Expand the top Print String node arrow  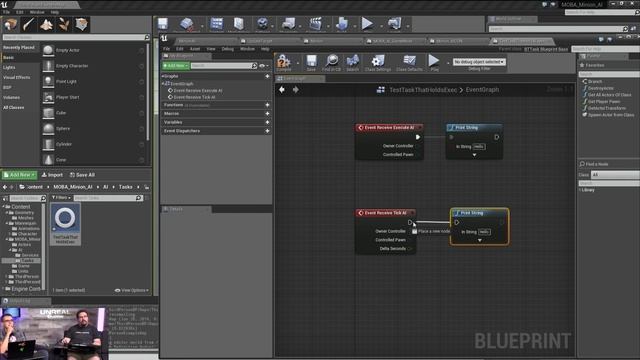pos(474,155)
